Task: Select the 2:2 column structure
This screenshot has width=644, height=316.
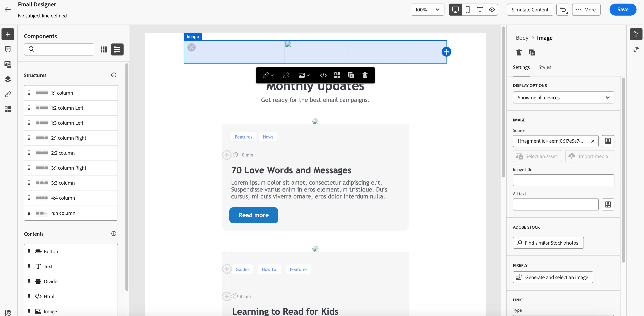Action: point(71,153)
